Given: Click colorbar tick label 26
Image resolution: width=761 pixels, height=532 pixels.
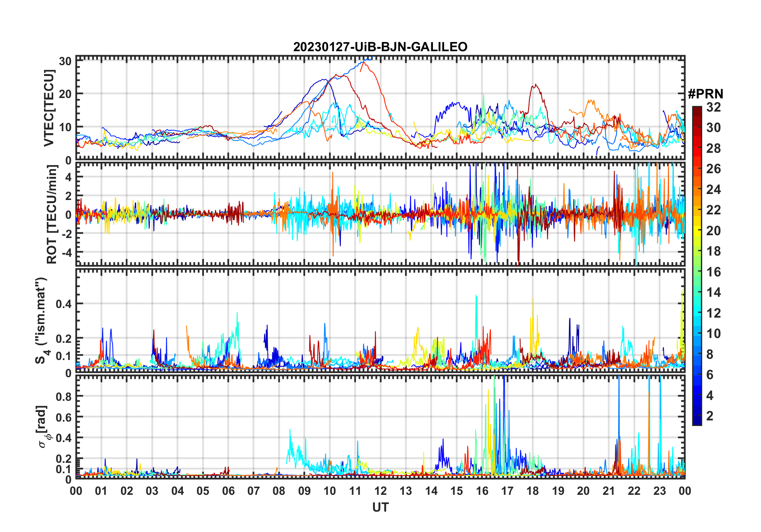Looking at the screenshot, I should click(x=713, y=169).
